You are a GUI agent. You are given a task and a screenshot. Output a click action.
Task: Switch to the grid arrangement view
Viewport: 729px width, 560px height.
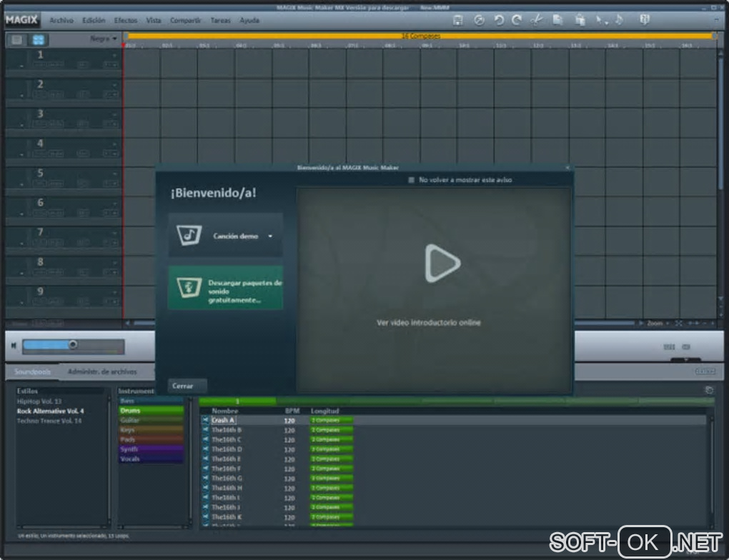point(38,39)
